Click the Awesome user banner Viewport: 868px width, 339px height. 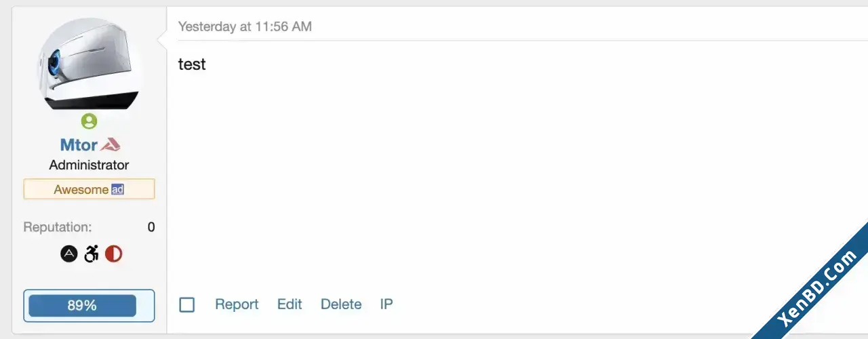click(89, 189)
